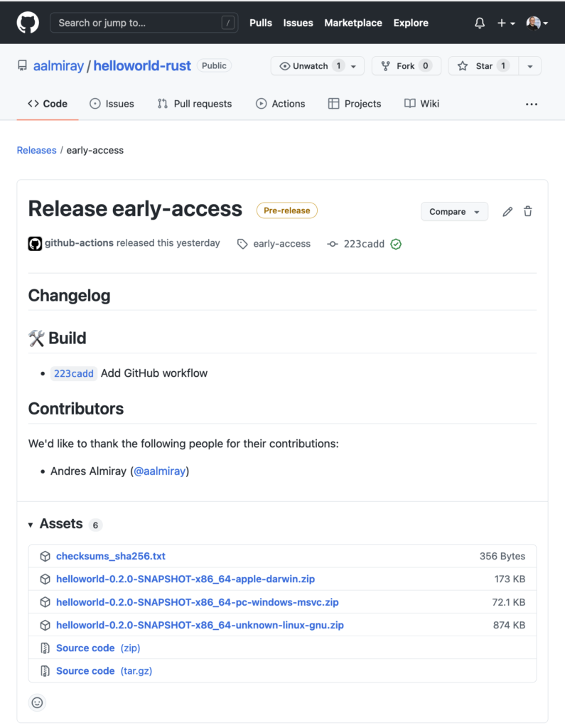Edit the release using the pencil icon

pyautogui.click(x=507, y=211)
